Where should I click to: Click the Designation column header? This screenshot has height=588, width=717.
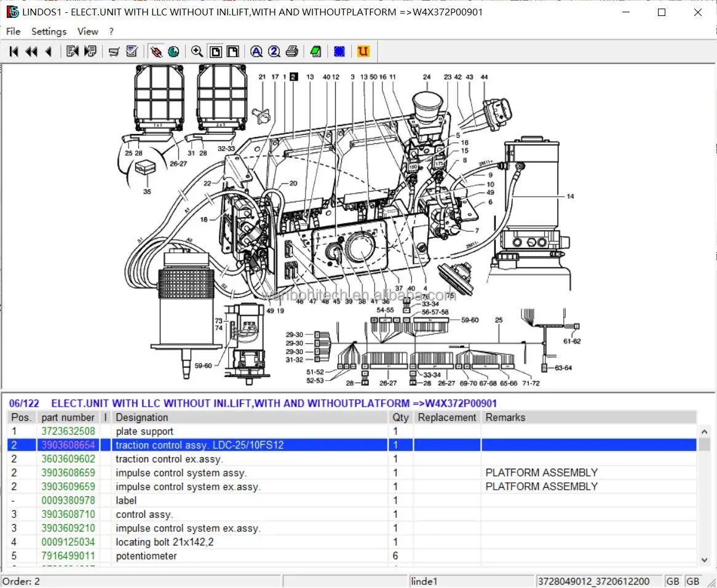[x=141, y=417]
